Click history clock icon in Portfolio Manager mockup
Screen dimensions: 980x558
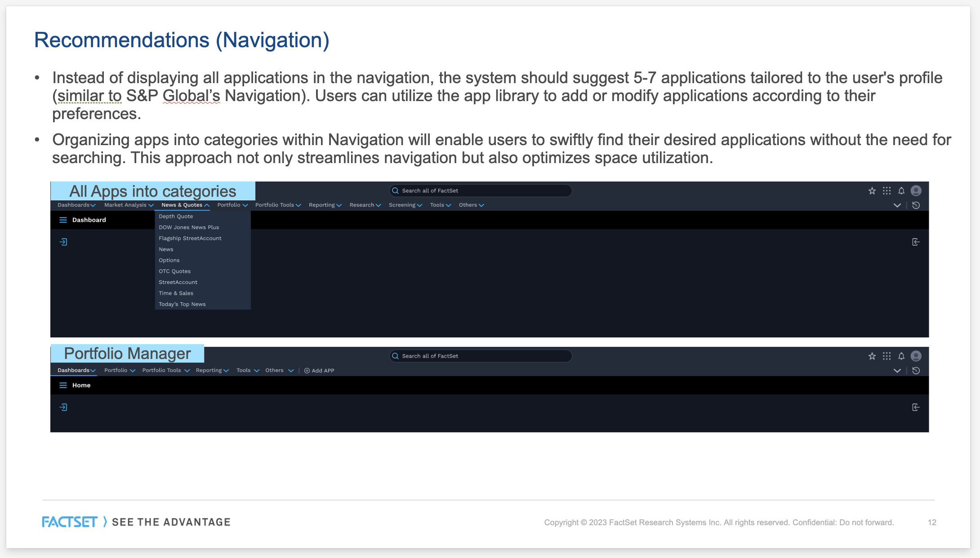click(916, 371)
